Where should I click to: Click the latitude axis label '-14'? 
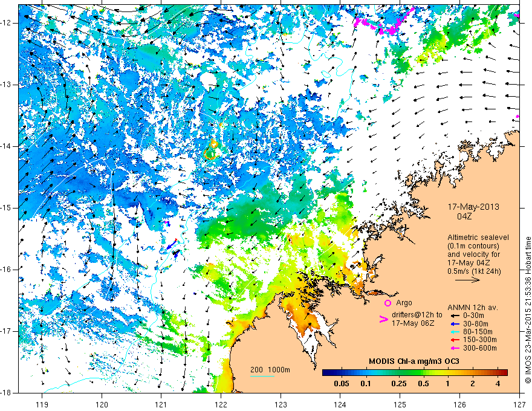(7, 146)
